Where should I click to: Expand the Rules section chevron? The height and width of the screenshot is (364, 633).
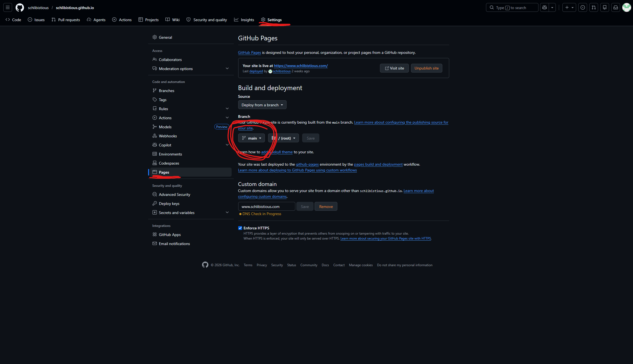(x=227, y=109)
